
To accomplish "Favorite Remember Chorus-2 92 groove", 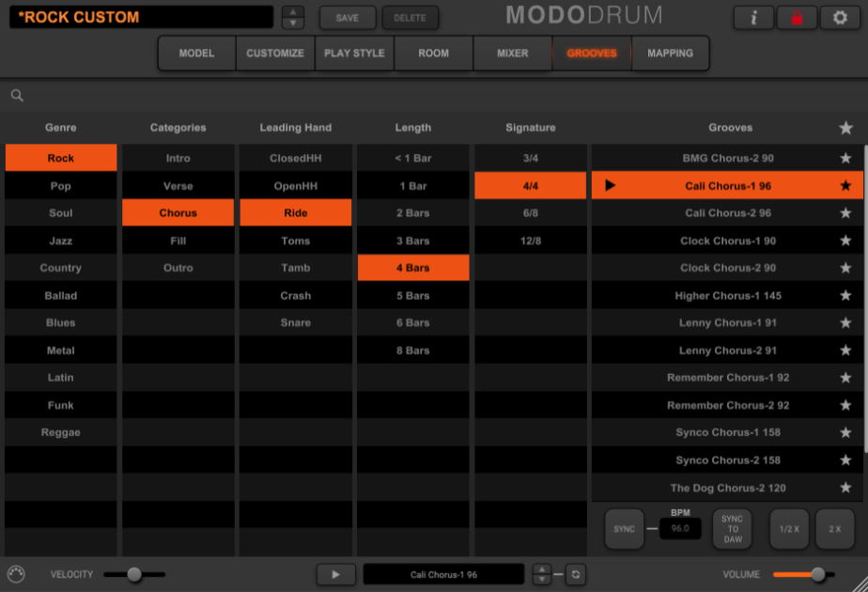I will tap(845, 405).
